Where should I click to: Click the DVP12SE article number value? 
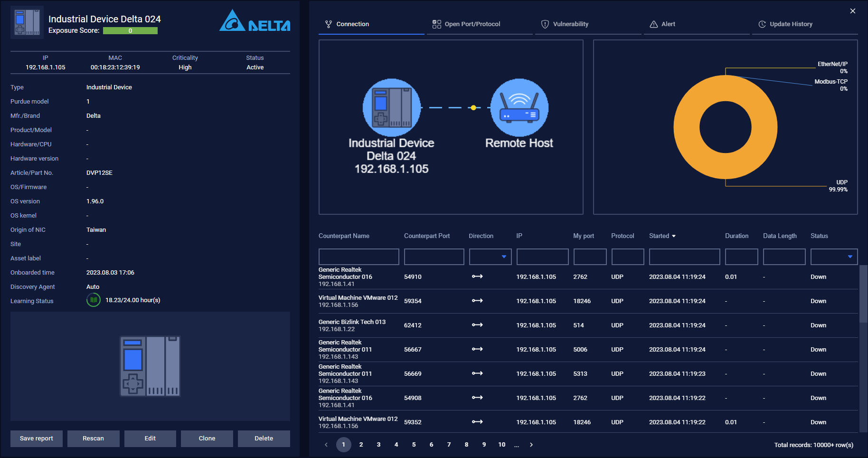(x=99, y=173)
